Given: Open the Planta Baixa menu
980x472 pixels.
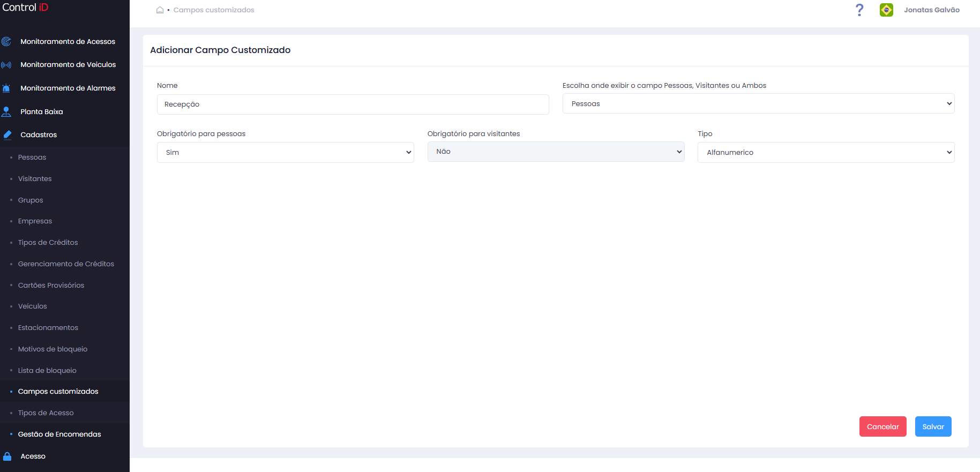Looking at the screenshot, I should pos(42,111).
